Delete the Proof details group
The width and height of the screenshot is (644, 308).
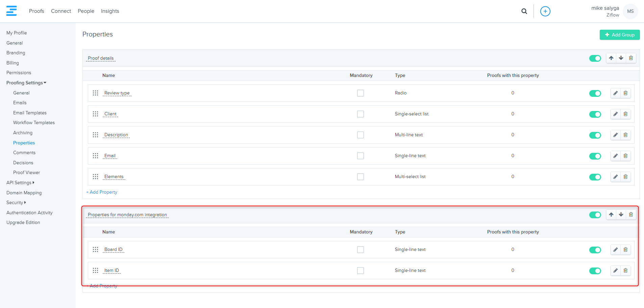(x=631, y=58)
